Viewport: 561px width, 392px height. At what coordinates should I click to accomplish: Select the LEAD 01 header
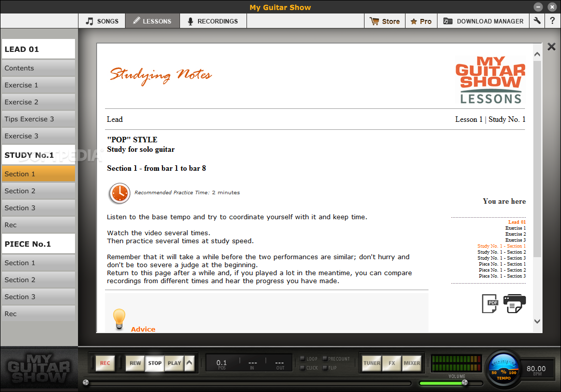point(38,49)
